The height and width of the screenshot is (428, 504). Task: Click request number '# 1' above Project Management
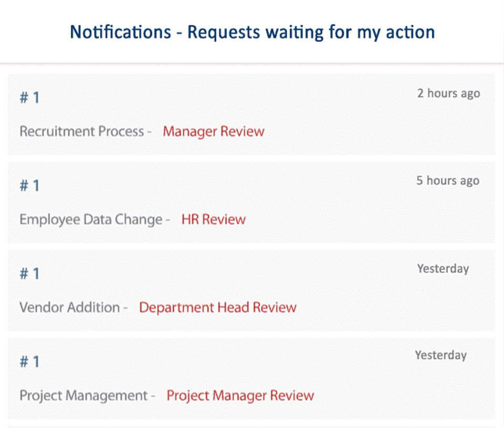[x=29, y=362]
